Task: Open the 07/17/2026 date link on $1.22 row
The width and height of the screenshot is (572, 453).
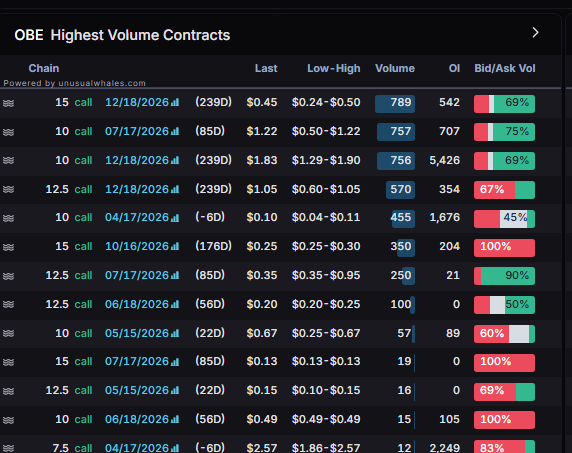Action: click(137, 131)
